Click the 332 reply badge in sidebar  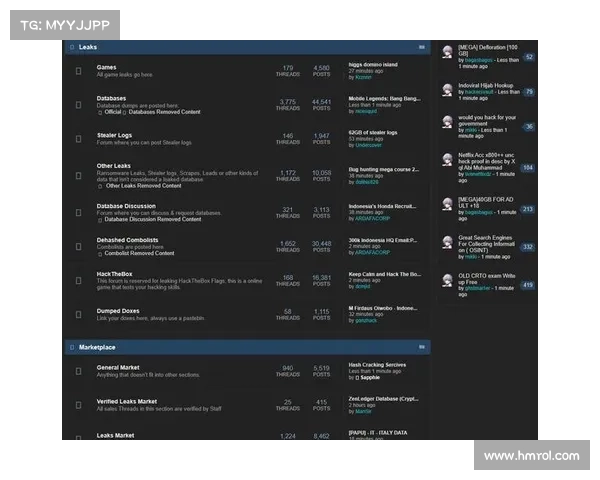[x=528, y=247]
